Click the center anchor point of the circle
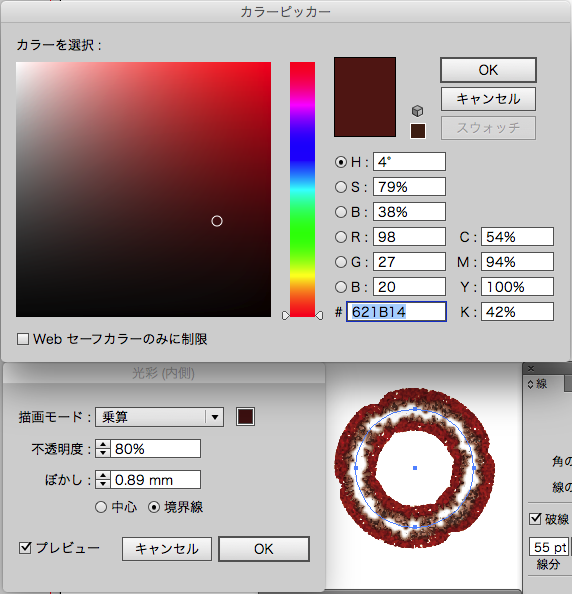572x594 pixels. coord(415,468)
